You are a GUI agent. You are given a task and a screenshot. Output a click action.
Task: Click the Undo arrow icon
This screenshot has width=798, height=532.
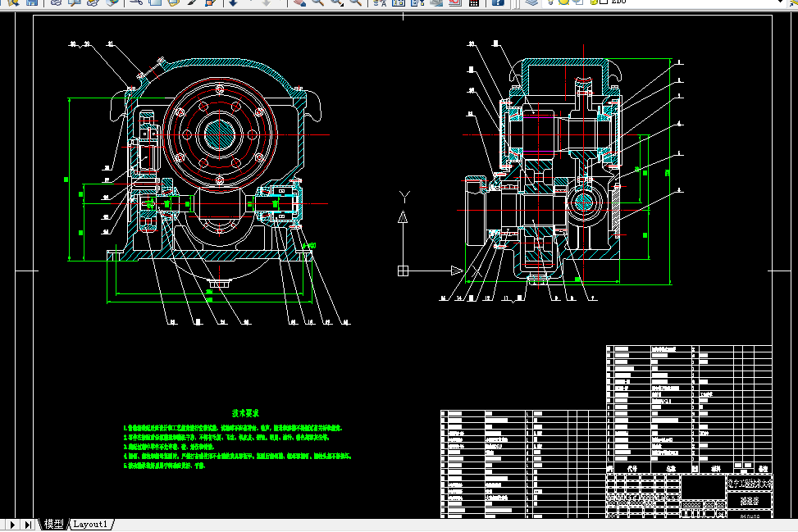click(233, 2)
